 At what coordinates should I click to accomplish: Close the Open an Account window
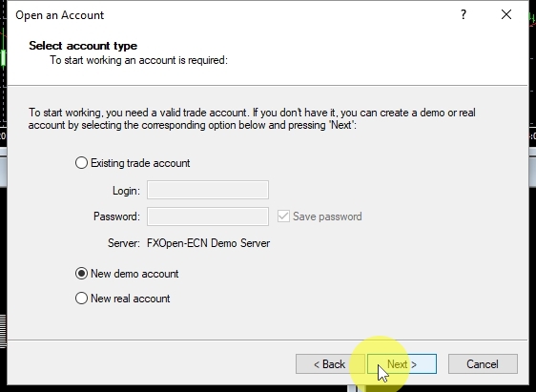[x=506, y=14]
